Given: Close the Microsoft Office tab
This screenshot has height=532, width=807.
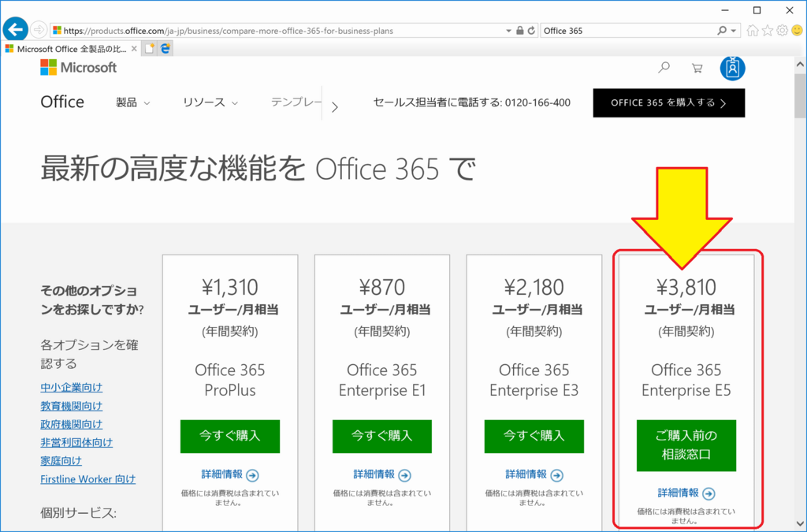Looking at the screenshot, I should [134, 48].
